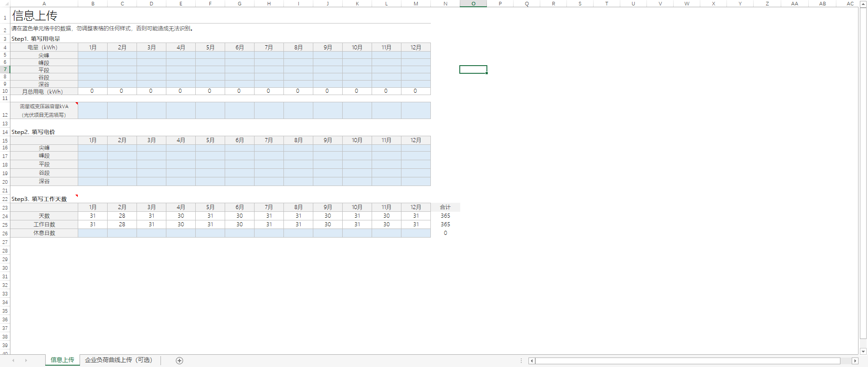Screen dimensions: 868x367
Task: Click the next sheet navigation arrow
Action: [x=26, y=361]
